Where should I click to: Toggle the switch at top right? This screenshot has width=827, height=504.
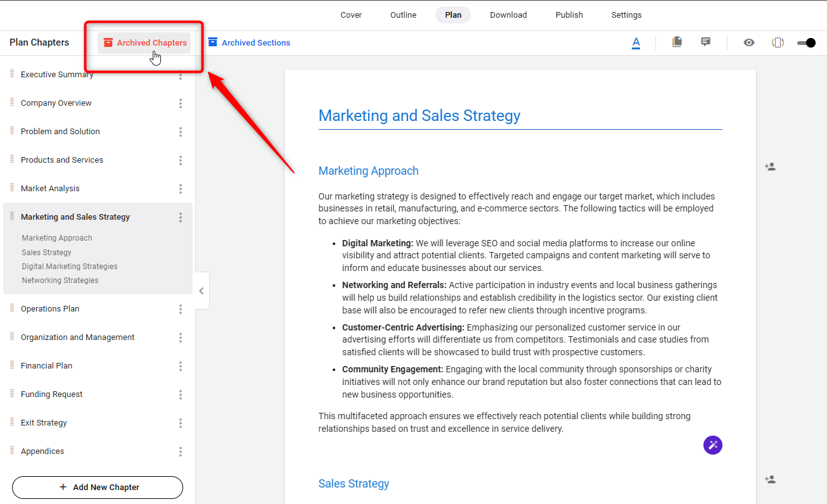click(x=806, y=43)
